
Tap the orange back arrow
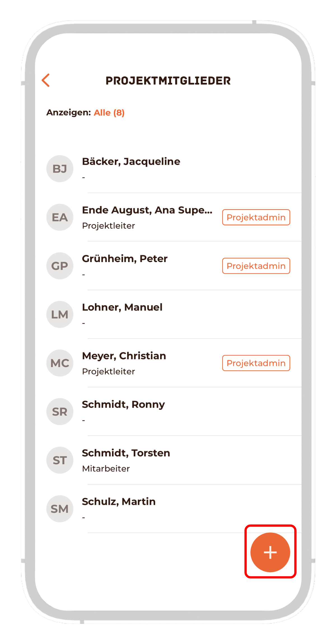point(46,80)
